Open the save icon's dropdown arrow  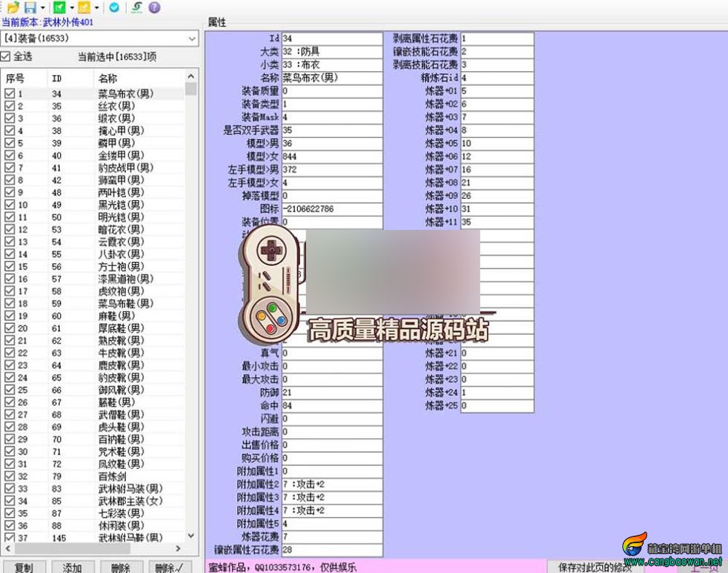click(x=43, y=7)
